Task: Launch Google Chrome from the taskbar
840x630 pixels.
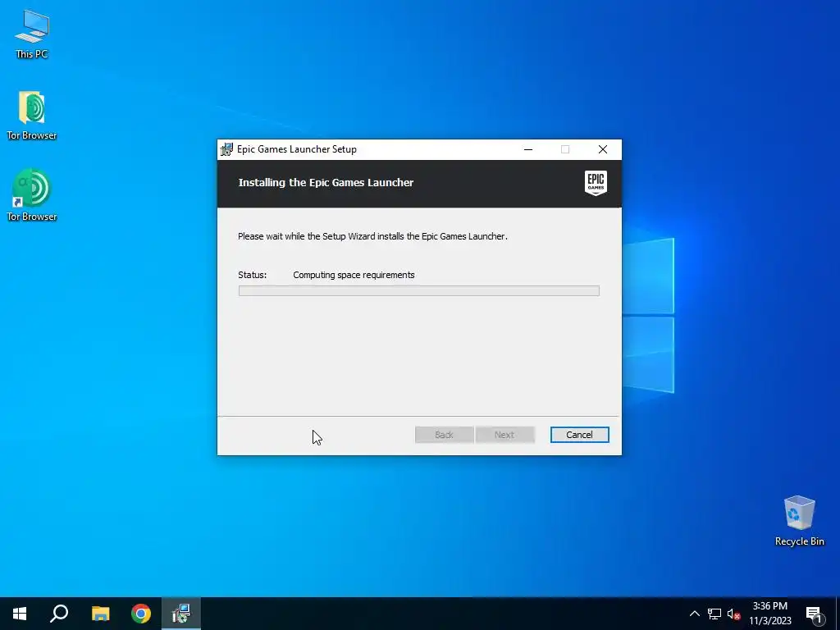Action: point(141,614)
